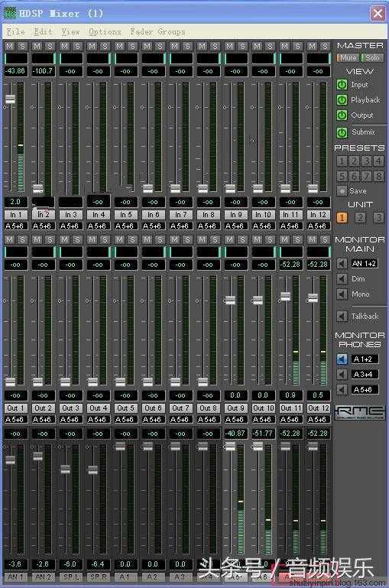The width and height of the screenshot is (389, 588).
Task: Mute the In 5 channel
Action: 119,46
